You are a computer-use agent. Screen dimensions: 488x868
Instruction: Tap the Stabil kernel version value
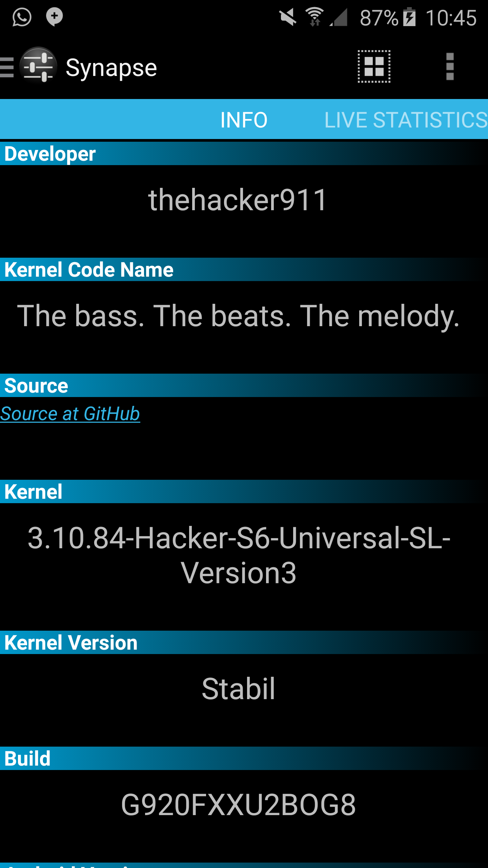click(x=239, y=689)
